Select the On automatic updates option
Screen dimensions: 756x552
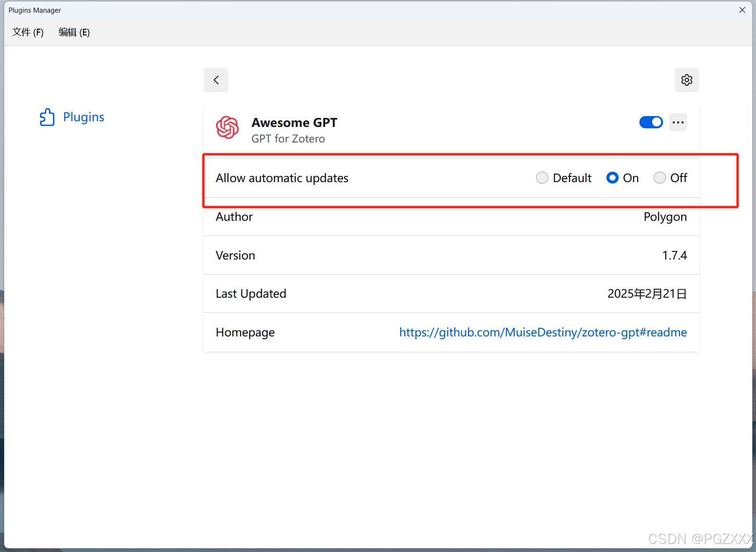[613, 178]
